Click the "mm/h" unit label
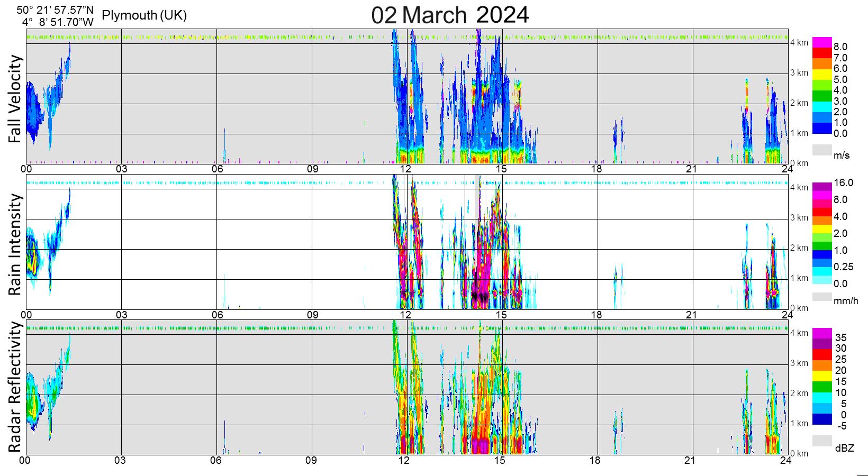Screen dimensions: 868x476 846,301
